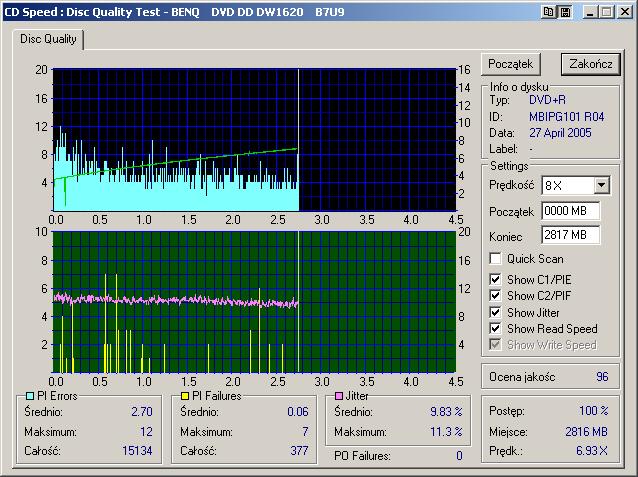
Task: Click the PI Failures average 0.06
Action: pos(298,411)
